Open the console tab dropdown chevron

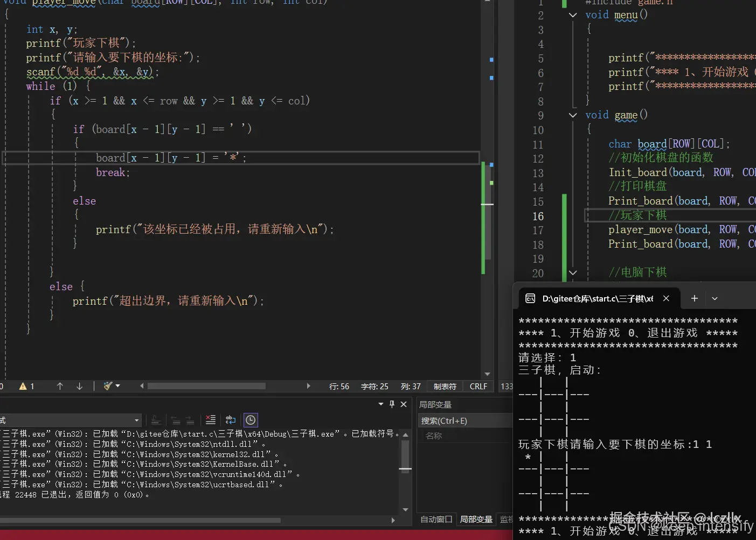715,298
